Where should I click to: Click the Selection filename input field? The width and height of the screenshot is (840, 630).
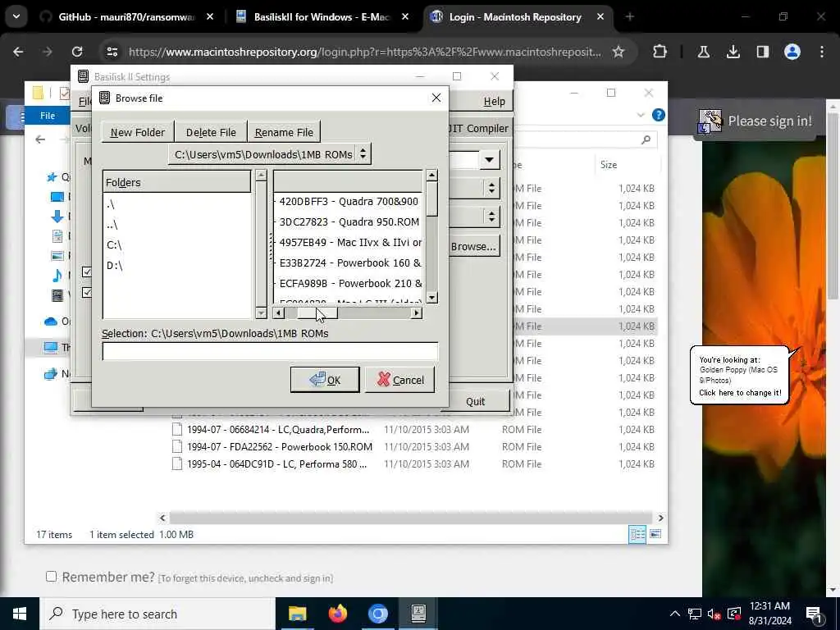coord(270,351)
